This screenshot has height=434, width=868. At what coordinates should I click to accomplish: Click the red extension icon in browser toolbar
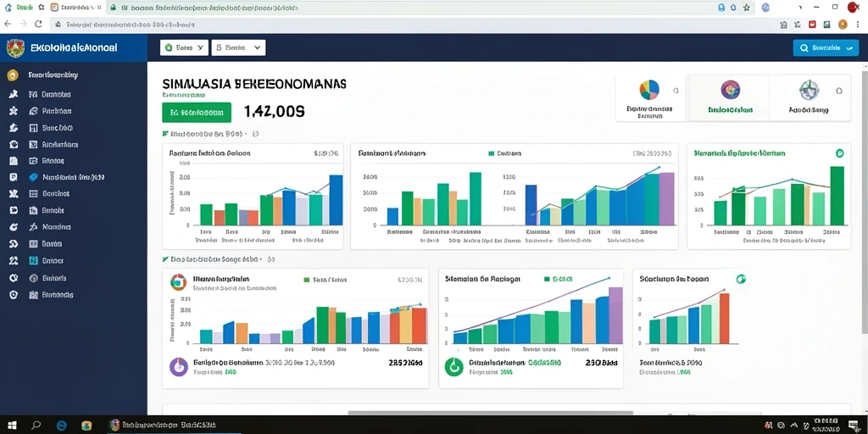[812, 25]
